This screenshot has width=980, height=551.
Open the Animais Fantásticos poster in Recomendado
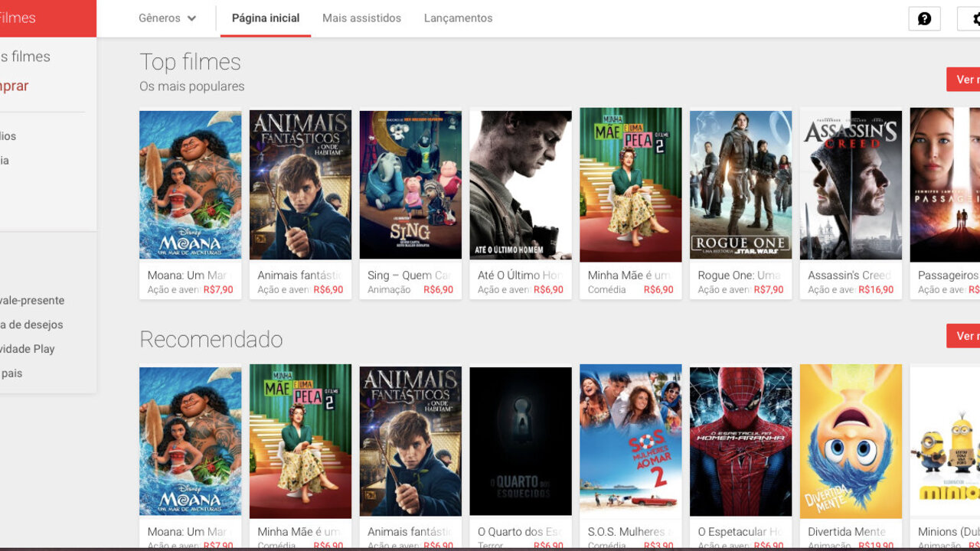pos(410,441)
